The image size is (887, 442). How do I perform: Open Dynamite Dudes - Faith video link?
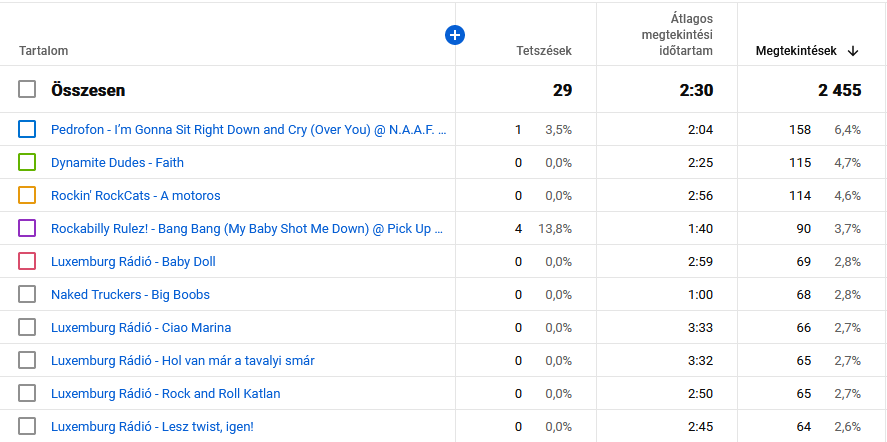(117, 162)
